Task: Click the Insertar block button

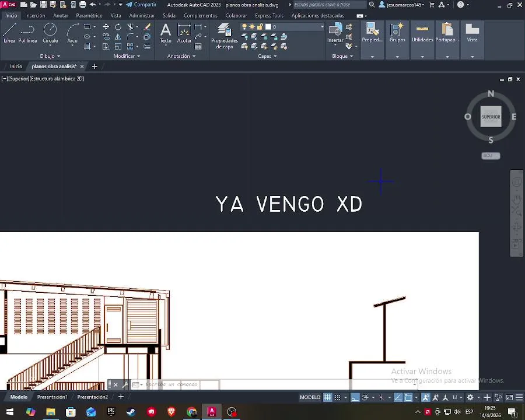Action: pyautogui.click(x=335, y=33)
